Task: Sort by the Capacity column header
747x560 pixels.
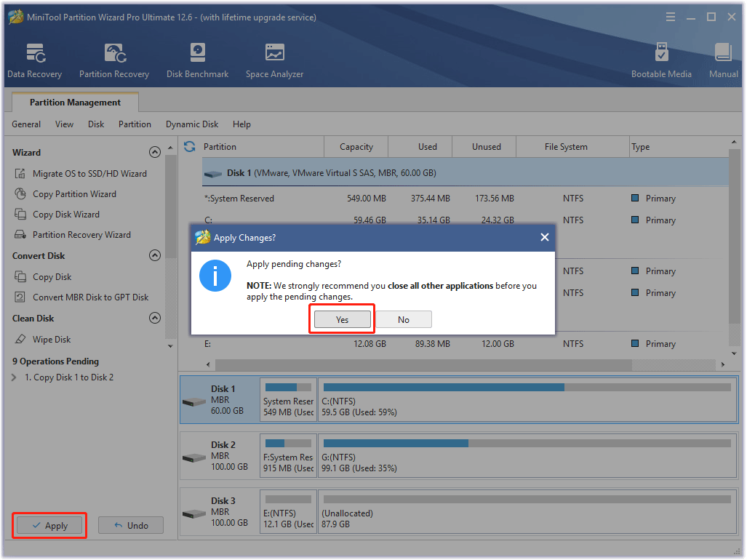Action: (356, 147)
